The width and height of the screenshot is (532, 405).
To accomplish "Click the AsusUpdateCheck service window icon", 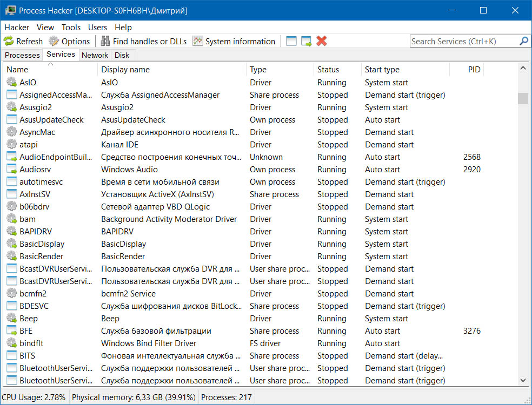I will click(x=11, y=120).
